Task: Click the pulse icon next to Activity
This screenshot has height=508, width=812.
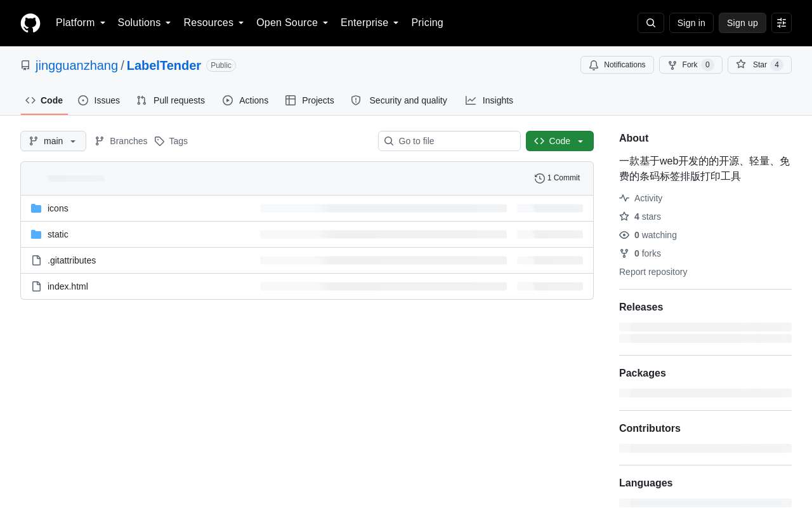Action: pos(624,198)
